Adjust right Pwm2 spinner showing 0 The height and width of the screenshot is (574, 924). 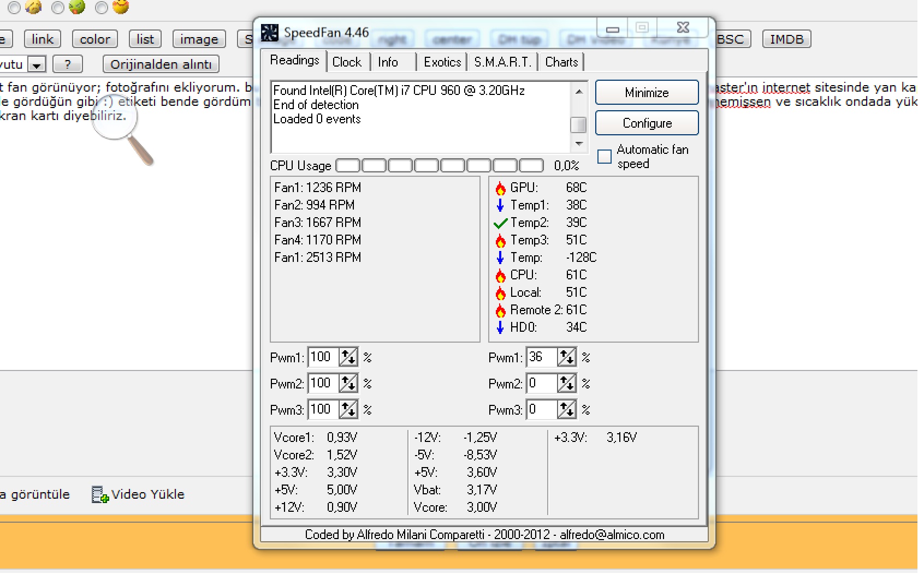[567, 383]
